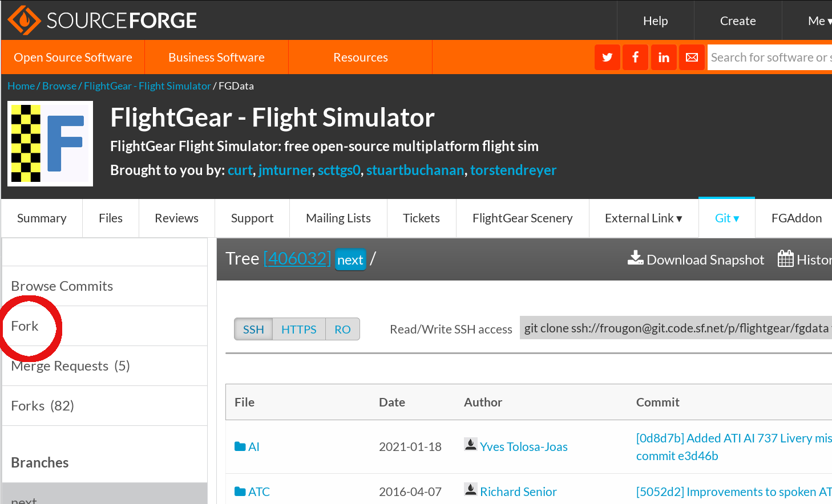Click the Download Snapshot icon

pos(635,258)
